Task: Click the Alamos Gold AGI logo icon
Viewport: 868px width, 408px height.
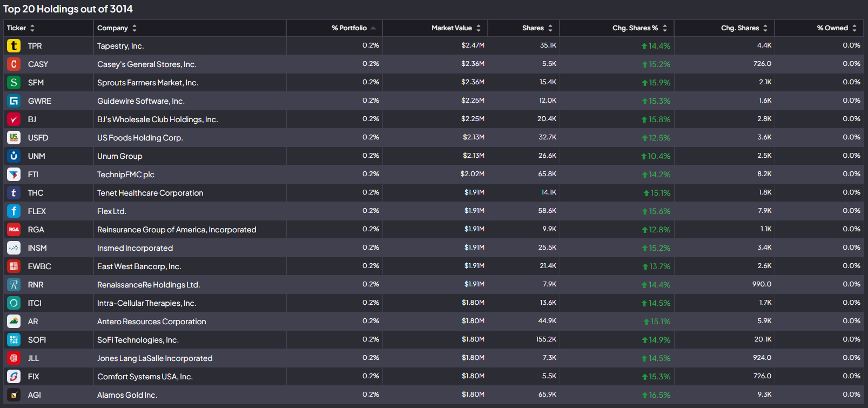Action: point(14,395)
